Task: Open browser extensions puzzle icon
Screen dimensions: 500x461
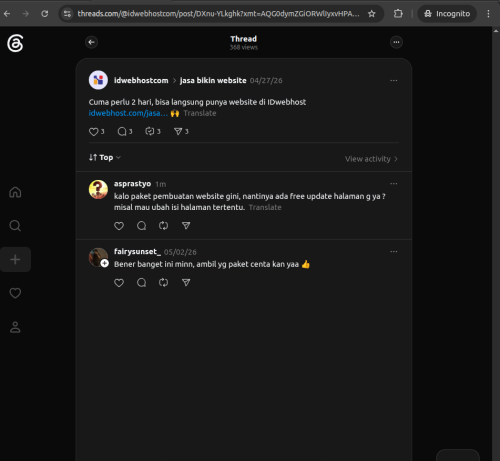Action: (x=398, y=14)
